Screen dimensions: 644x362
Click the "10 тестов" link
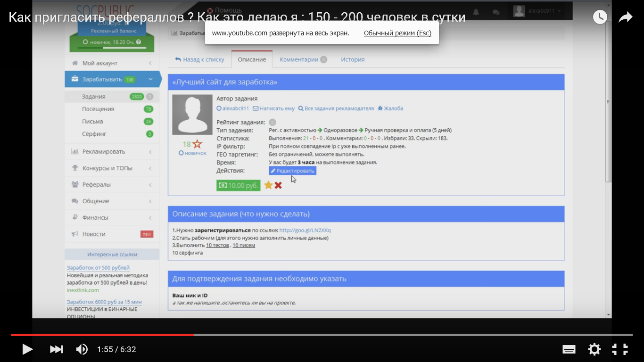pyautogui.click(x=218, y=245)
